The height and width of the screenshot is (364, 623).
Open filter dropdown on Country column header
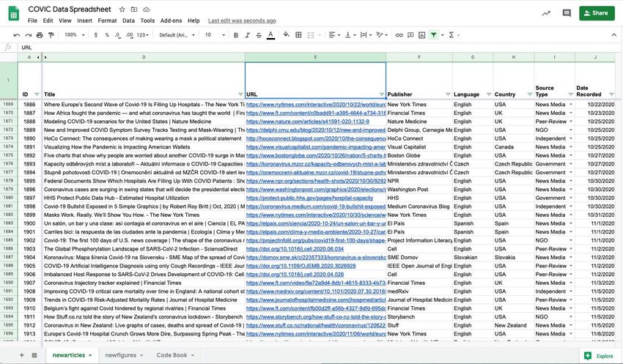click(x=530, y=94)
